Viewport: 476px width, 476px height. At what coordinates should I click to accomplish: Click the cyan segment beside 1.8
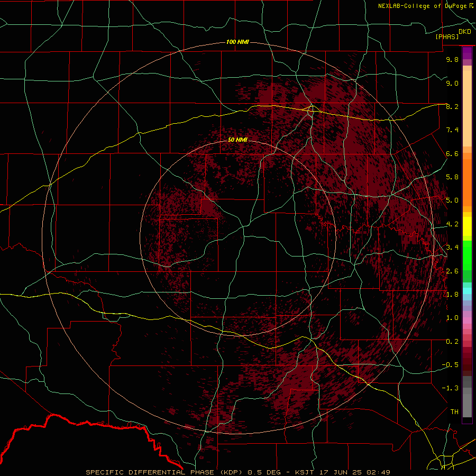467,291
